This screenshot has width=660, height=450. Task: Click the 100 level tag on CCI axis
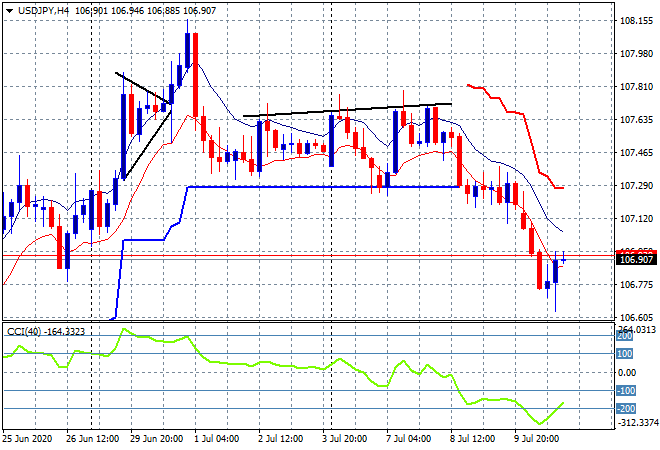coord(625,354)
